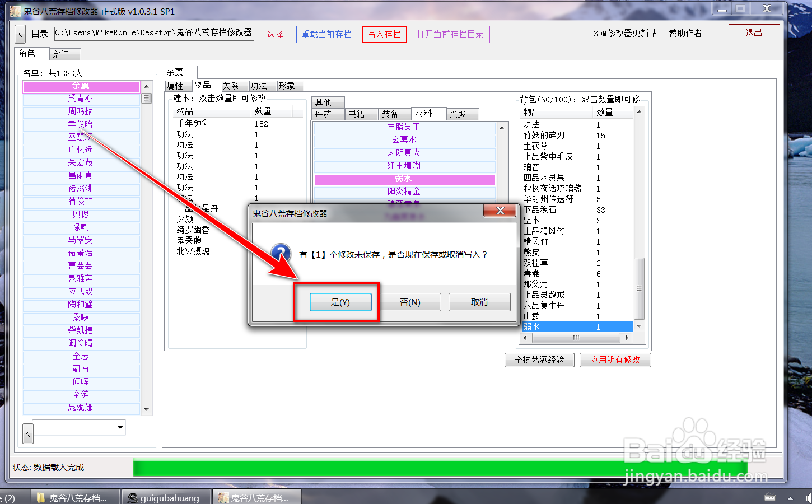
Task: Select highlighted 弱水 in materials list
Action: coord(404,179)
